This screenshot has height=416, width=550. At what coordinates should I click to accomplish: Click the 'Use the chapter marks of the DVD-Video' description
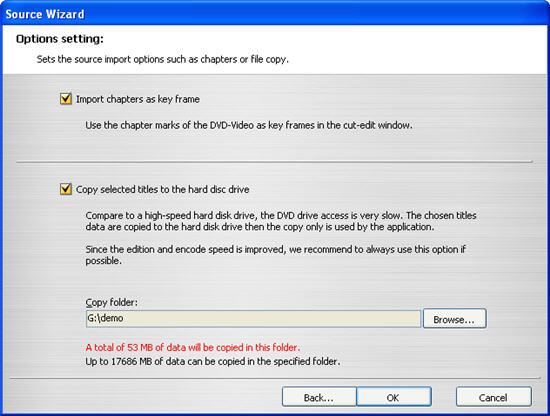tap(249, 125)
